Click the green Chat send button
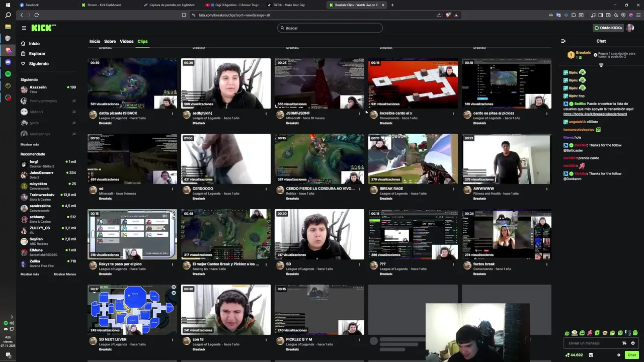Viewport: 644px width, 362px height. point(631,355)
